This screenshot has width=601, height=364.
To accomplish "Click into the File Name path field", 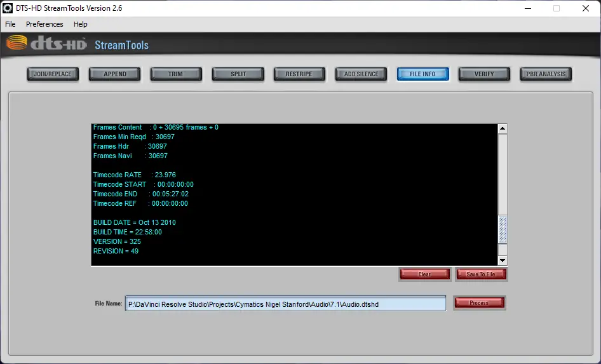I will point(285,304).
